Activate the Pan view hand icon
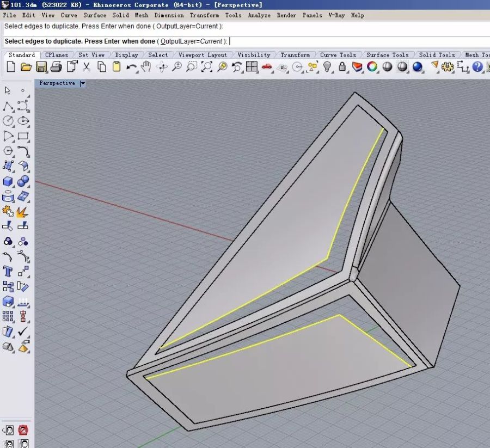490x448 pixels. [x=146, y=67]
